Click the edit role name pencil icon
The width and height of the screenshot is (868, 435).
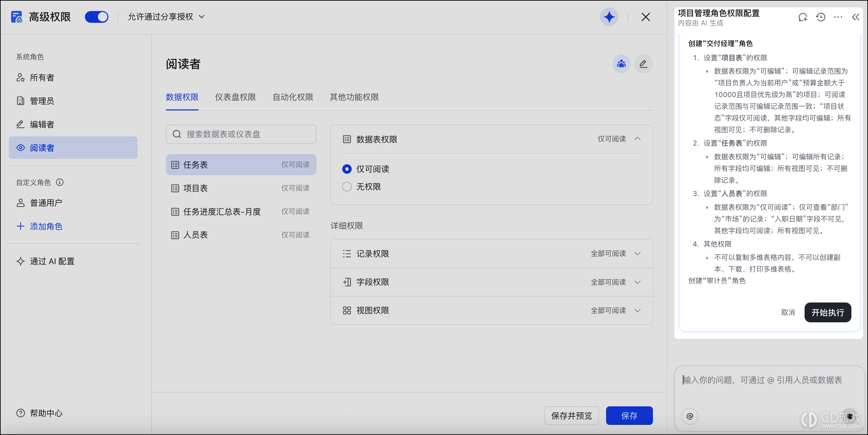[643, 64]
